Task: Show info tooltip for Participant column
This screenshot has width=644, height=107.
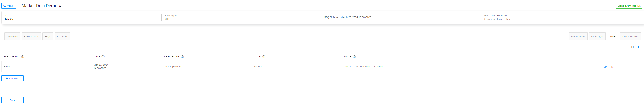Action: click(23, 57)
